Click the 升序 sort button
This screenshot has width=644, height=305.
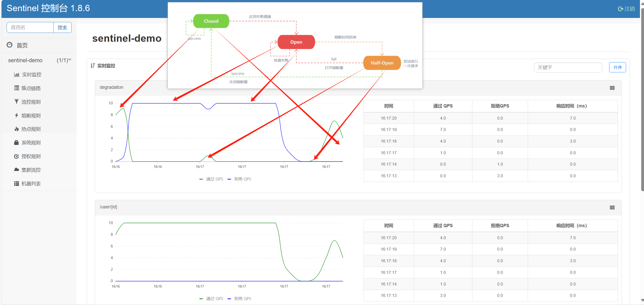click(617, 68)
